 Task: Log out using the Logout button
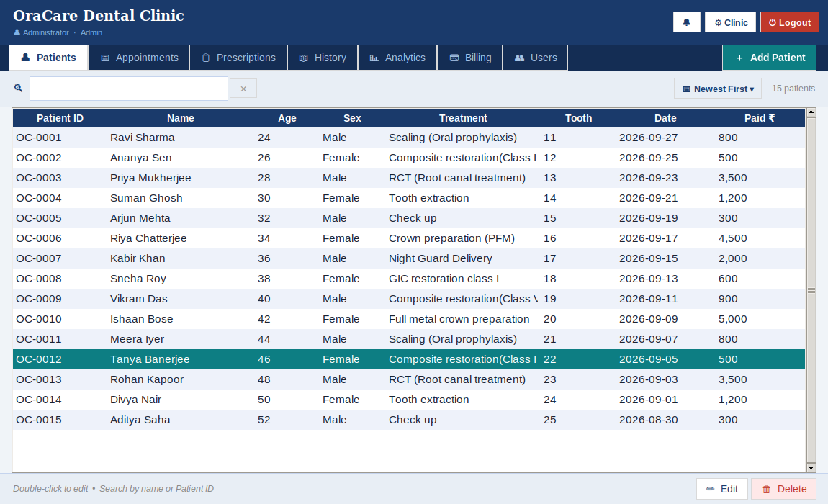789,22
